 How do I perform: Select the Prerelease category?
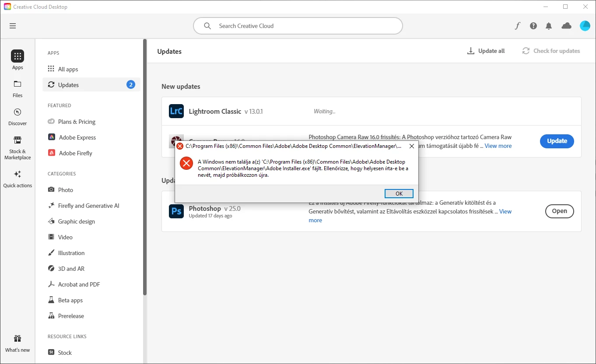[91, 316]
